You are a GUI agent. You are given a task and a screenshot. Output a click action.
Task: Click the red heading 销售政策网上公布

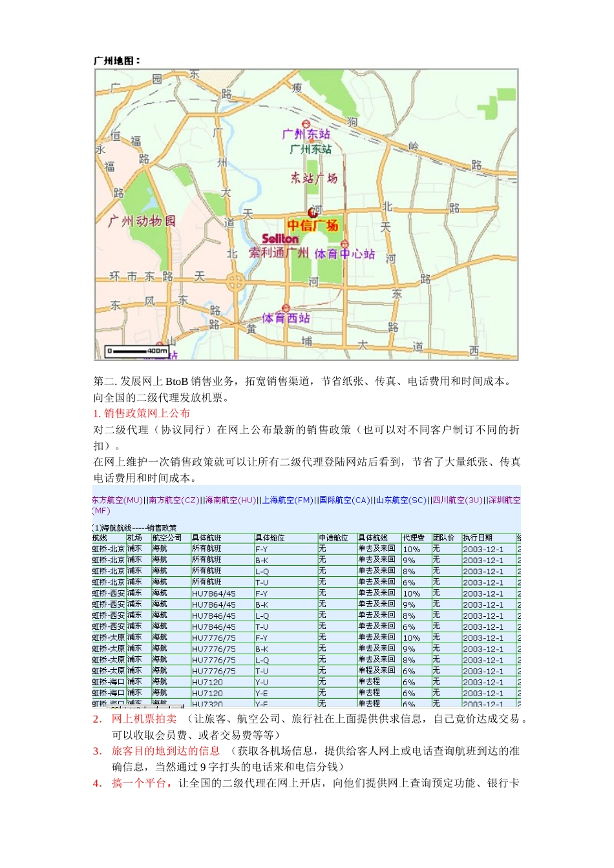pos(147,413)
